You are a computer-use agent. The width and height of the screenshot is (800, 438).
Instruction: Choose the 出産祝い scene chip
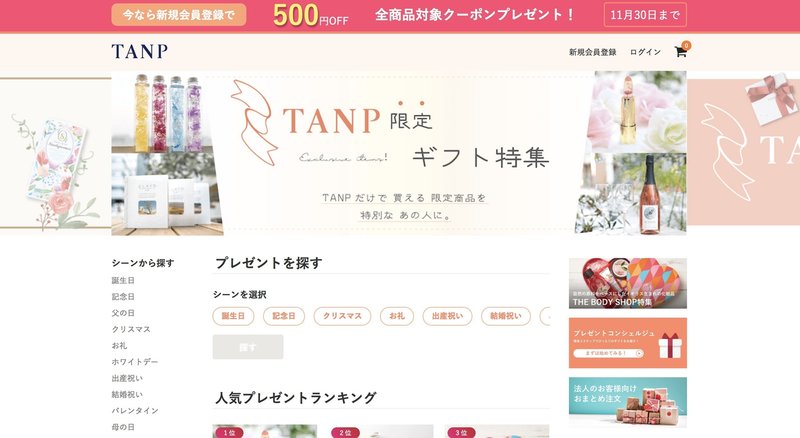(x=447, y=316)
